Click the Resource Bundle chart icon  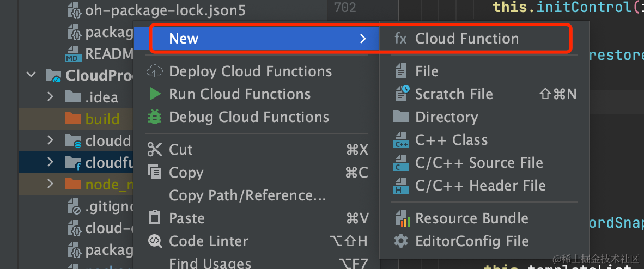tap(402, 218)
